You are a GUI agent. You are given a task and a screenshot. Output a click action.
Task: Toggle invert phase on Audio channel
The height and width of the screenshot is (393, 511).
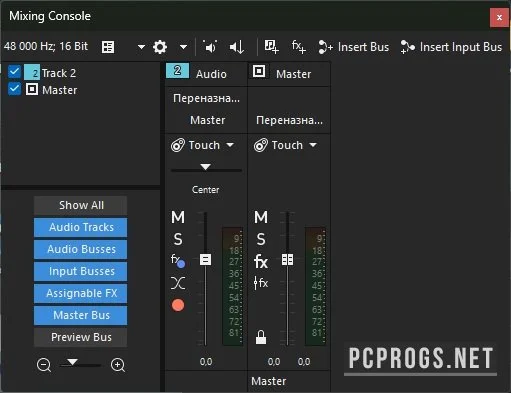coord(178,283)
